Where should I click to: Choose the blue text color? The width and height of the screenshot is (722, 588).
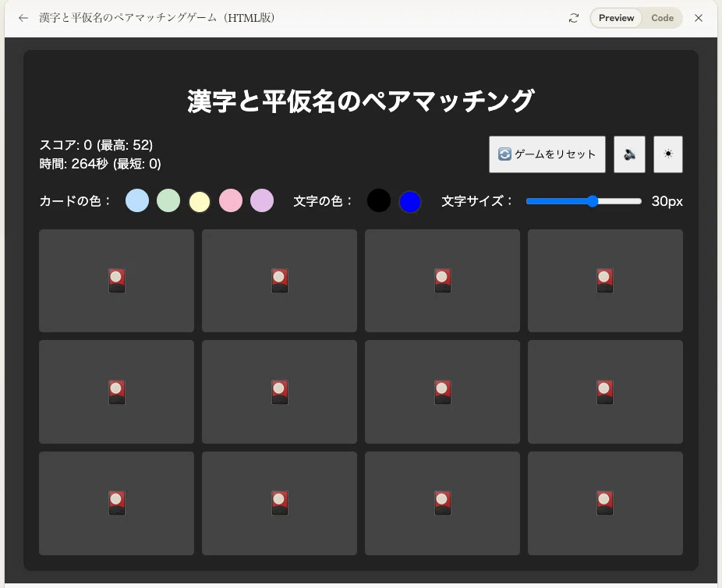tap(410, 202)
